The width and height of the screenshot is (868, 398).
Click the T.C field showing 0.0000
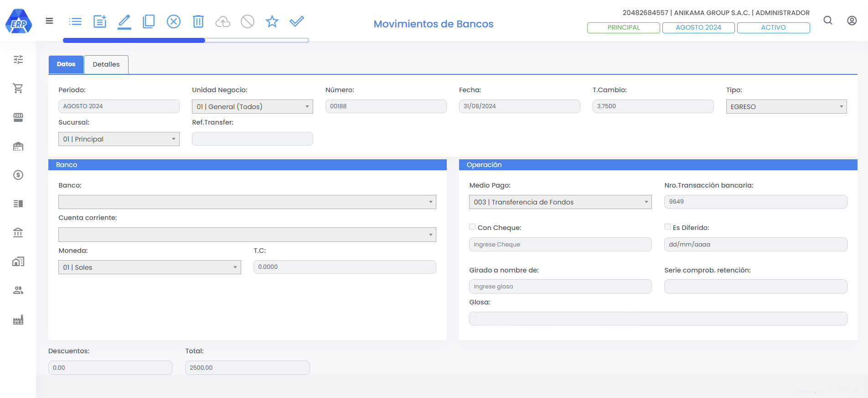(x=345, y=267)
